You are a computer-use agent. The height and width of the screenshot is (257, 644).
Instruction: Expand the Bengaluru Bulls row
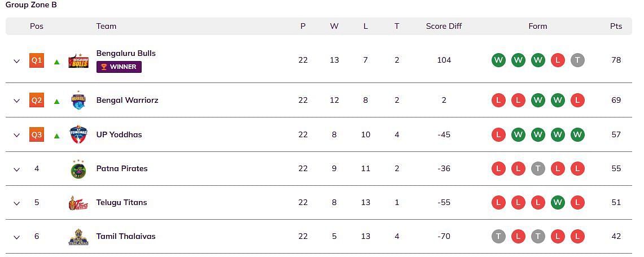coord(16,60)
